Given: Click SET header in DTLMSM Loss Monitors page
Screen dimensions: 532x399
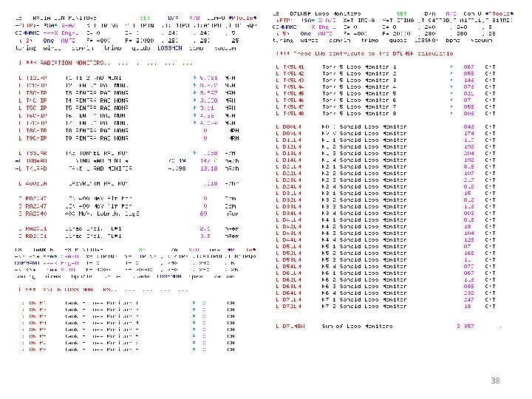Looking at the screenshot, I should coord(401,14).
